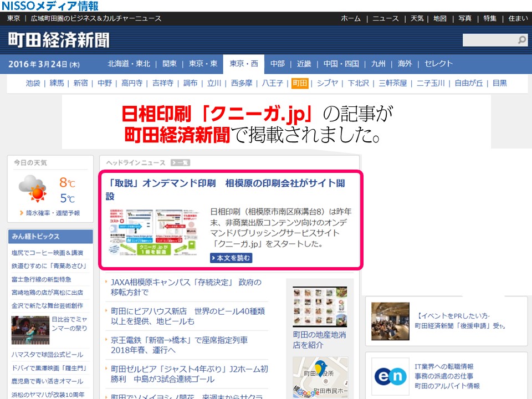Go to the 練馬 area link
This screenshot has width=532, height=399.
click(x=57, y=83)
